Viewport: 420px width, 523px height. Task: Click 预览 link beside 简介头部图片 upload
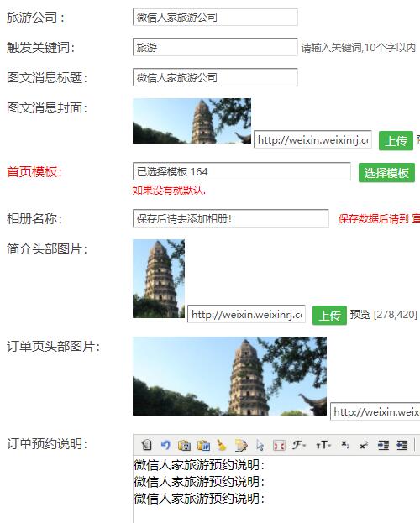tap(360, 315)
